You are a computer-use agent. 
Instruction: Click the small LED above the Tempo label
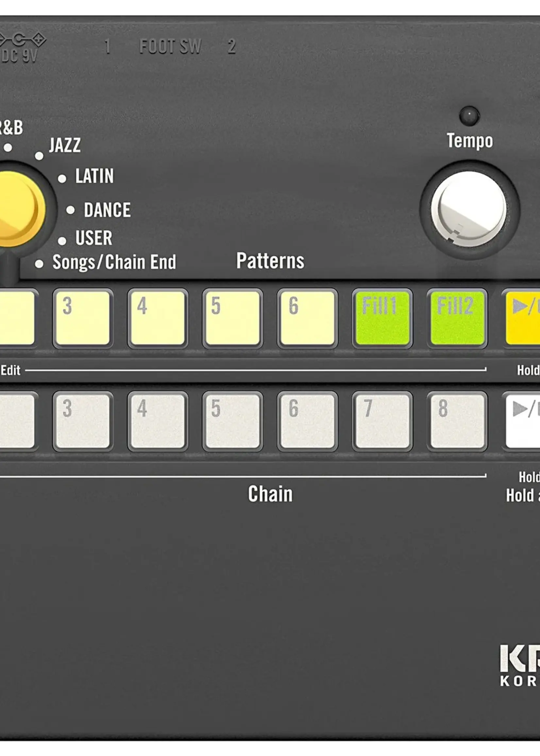[469, 116]
